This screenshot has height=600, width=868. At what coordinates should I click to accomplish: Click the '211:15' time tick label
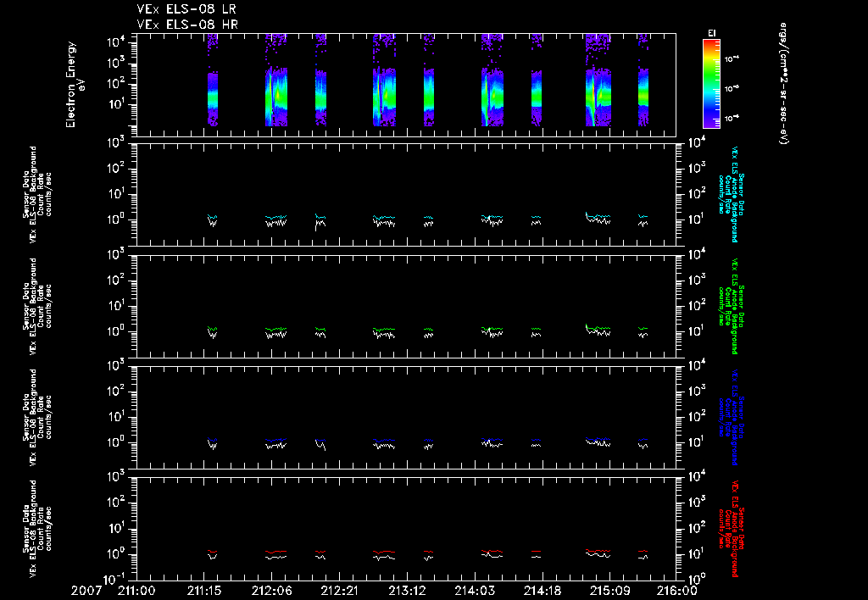203,591
